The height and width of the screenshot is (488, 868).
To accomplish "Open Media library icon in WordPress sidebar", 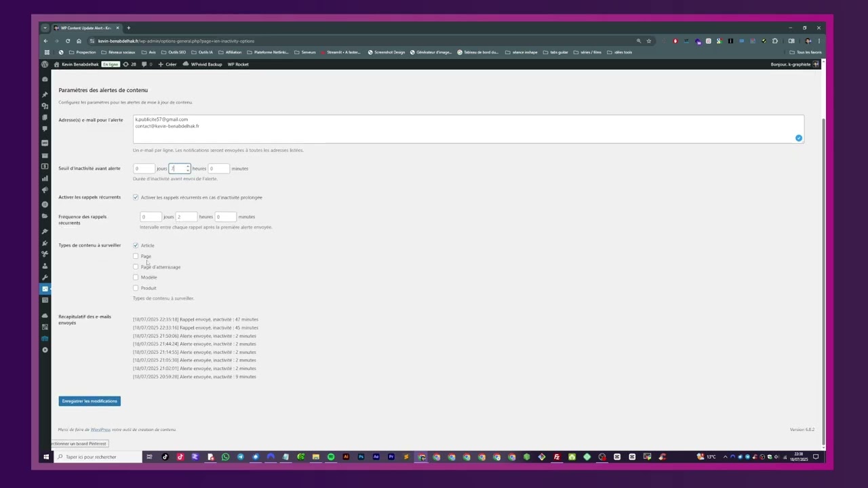I will (45, 106).
